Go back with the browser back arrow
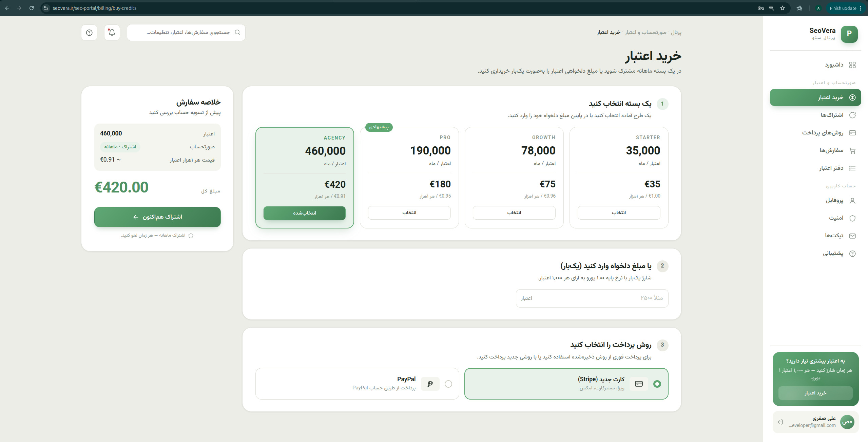868x442 pixels. [x=7, y=8]
